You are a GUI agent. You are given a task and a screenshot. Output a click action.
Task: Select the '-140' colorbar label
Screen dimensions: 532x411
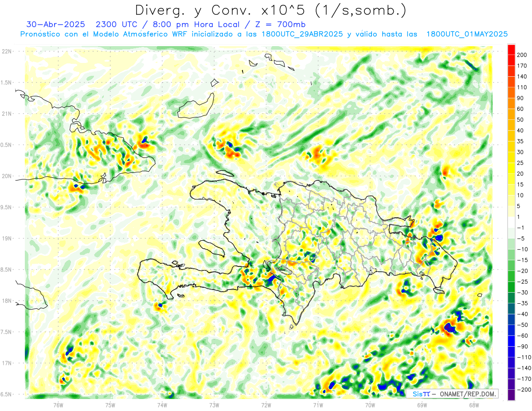click(x=525, y=368)
